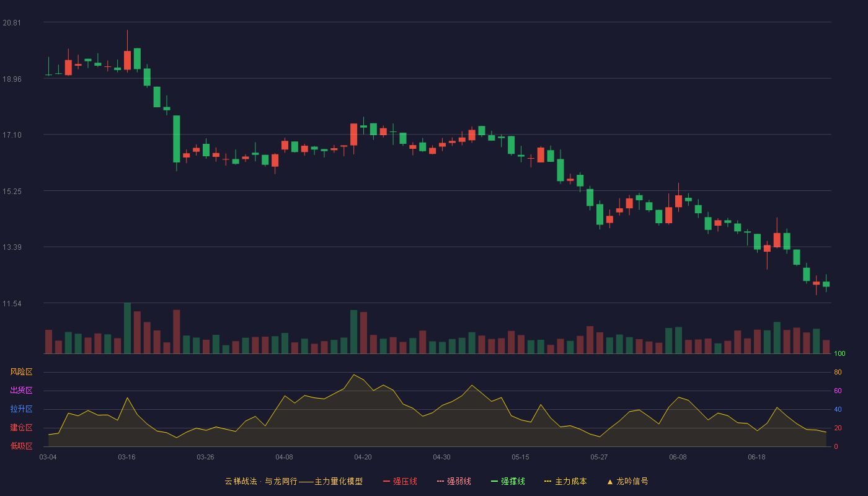Click the 11.54 price axis label
The height and width of the screenshot is (496, 868).
coord(12,304)
